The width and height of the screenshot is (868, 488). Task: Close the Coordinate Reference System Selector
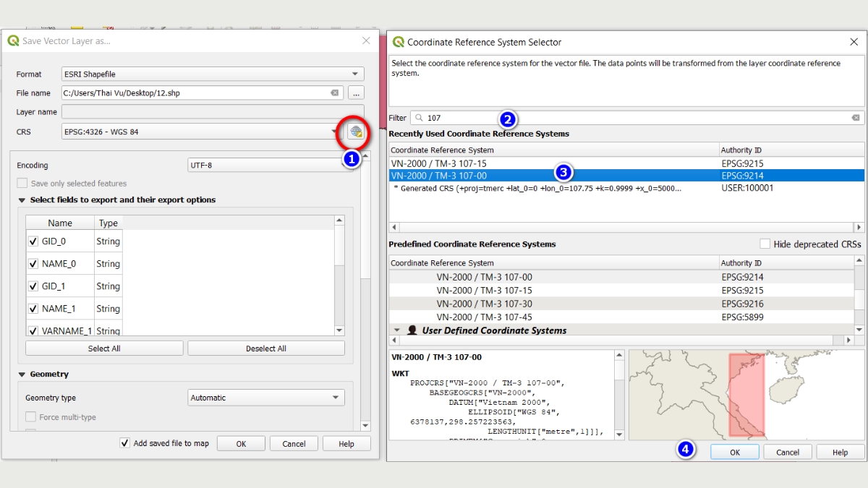[854, 42]
